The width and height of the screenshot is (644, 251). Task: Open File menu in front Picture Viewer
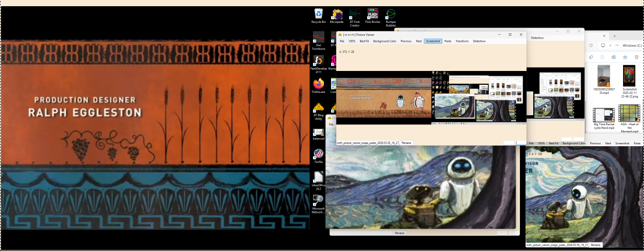[342, 41]
